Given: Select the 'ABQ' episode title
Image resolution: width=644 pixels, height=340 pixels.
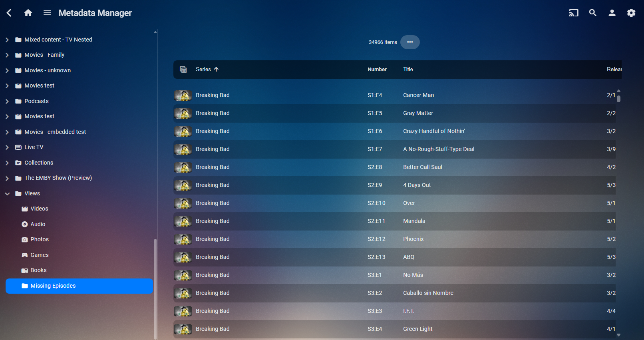Looking at the screenshot, I should click(x=409, y=257).
